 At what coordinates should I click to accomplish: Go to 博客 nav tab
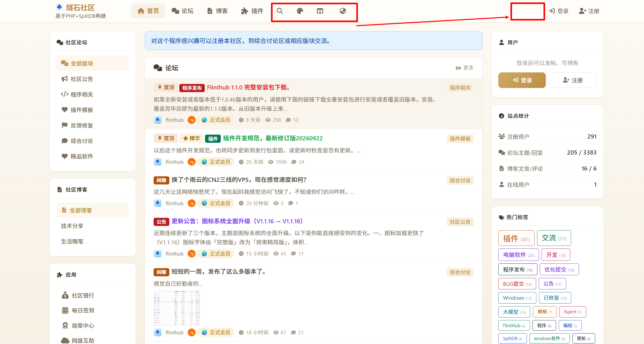point(217,11)
